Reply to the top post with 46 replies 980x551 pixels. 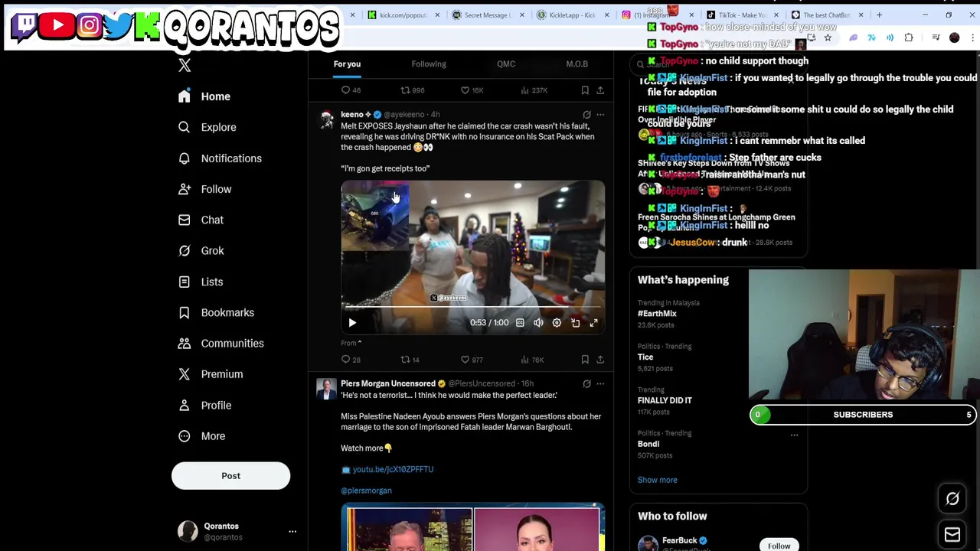click(x=351, y=90)
